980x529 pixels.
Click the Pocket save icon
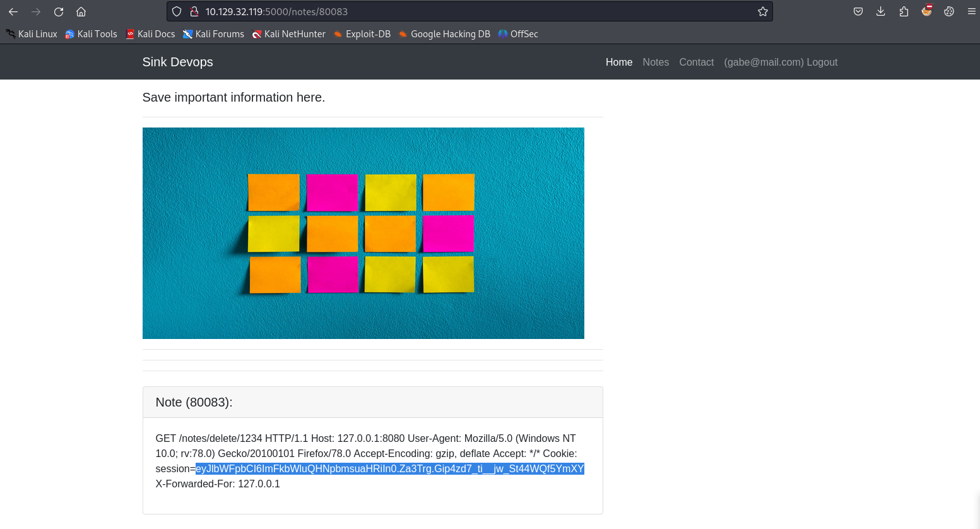point(858,11)
